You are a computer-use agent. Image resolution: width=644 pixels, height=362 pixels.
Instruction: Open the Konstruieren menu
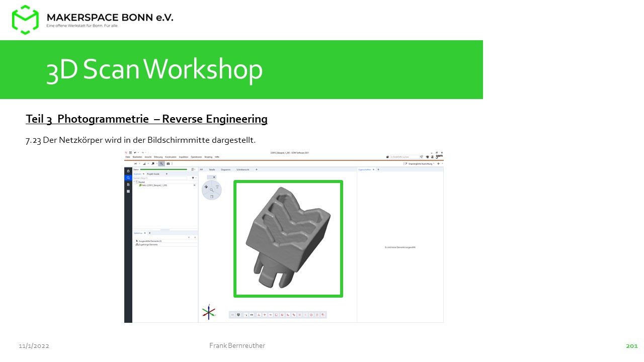(x=171, y=157)
